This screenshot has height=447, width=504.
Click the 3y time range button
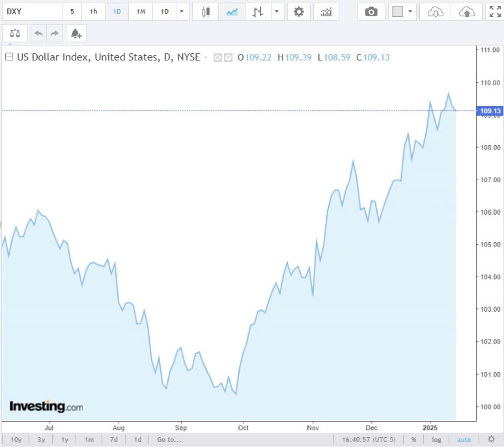coord(41,439)
